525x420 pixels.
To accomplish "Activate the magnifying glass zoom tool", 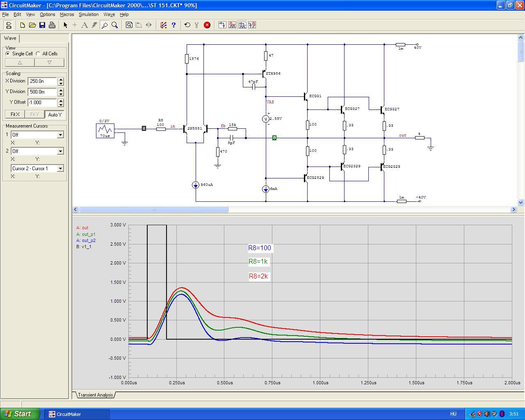I will [115, 25].
